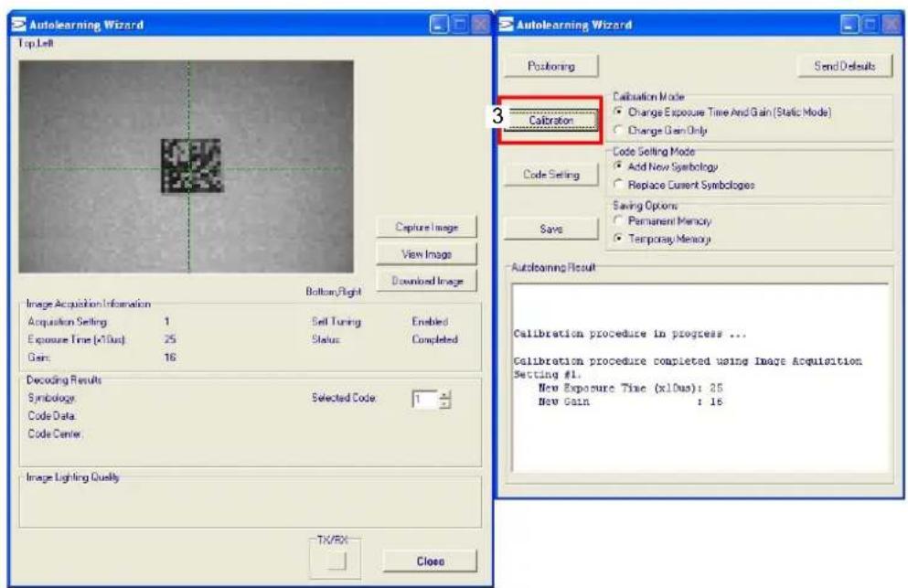Click the 'Top,Left' label
Image resolution: width=908 pixels, height=588 pixels.
pos(36,43)
